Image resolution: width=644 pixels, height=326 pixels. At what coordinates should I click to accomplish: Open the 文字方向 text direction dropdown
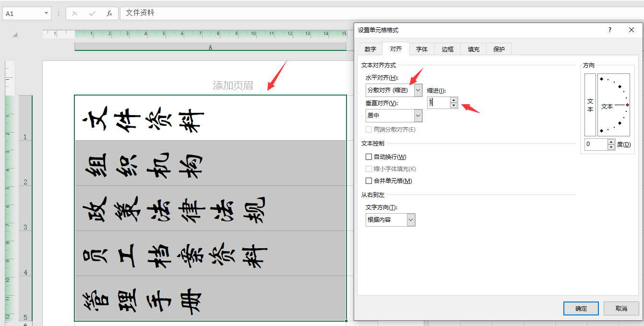[x=411, y=220]
